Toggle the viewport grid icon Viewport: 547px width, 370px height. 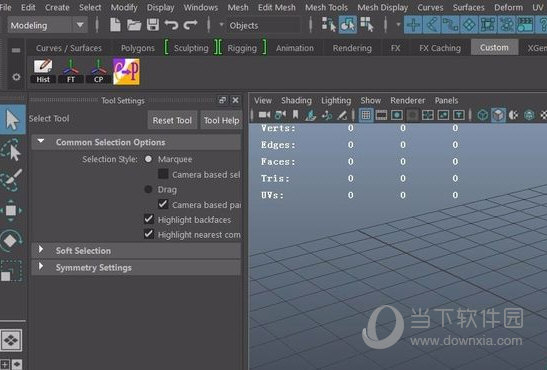[366, 115]
